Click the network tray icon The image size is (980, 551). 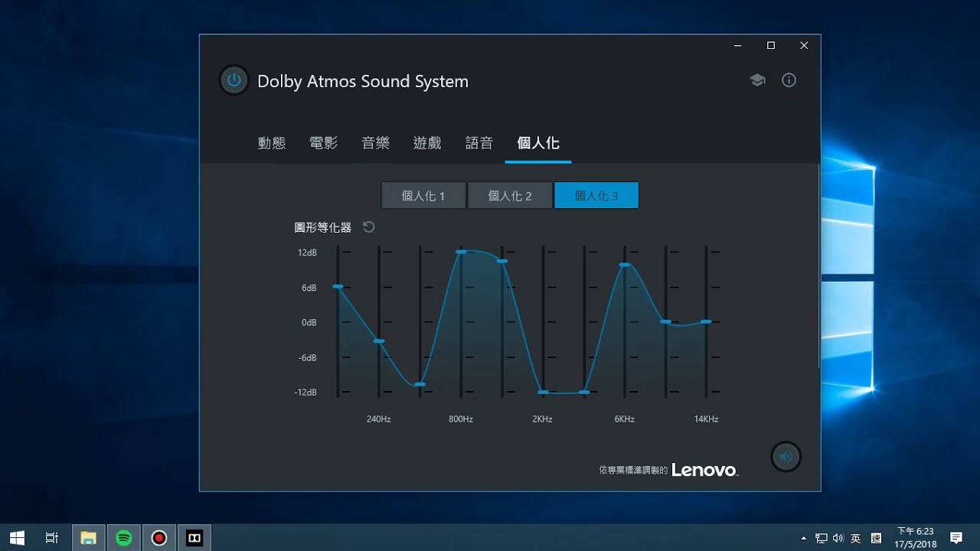pos(822,538)
